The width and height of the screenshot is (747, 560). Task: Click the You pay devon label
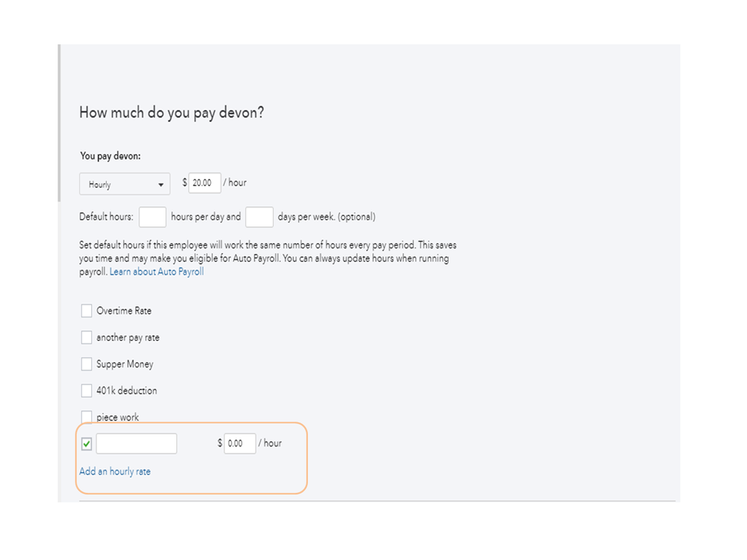pyautogui.click(x=111, y=156)
